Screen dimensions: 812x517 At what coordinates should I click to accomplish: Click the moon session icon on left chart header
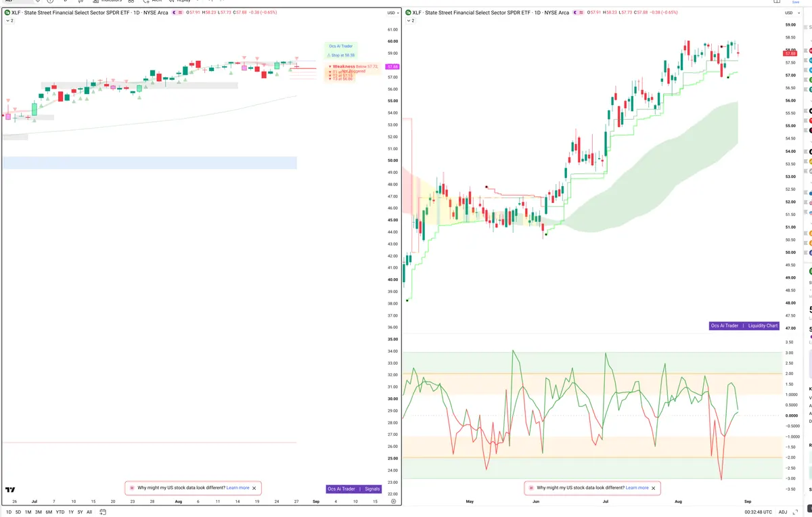pos(175,13)
